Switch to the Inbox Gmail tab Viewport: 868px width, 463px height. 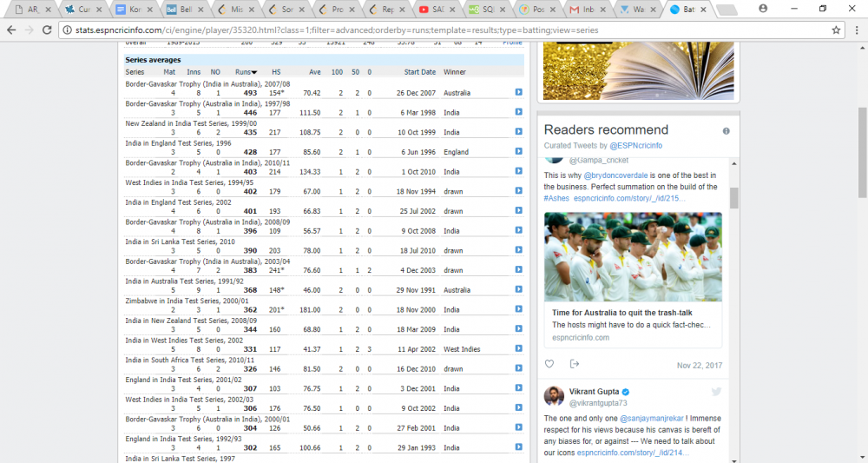pyautogui.click(x=587, y=10)
